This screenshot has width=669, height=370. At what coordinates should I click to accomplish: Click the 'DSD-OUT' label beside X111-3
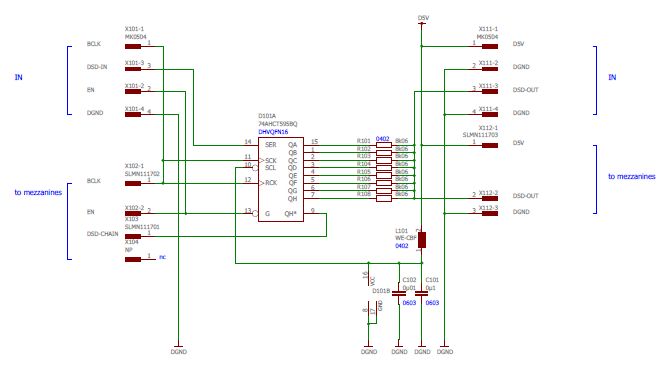coord(525,90)
